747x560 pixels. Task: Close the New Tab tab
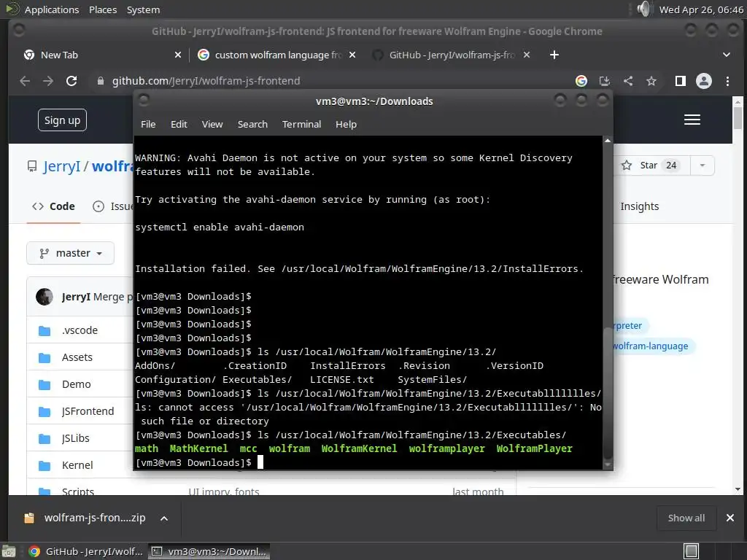click(x=178, y=55)
